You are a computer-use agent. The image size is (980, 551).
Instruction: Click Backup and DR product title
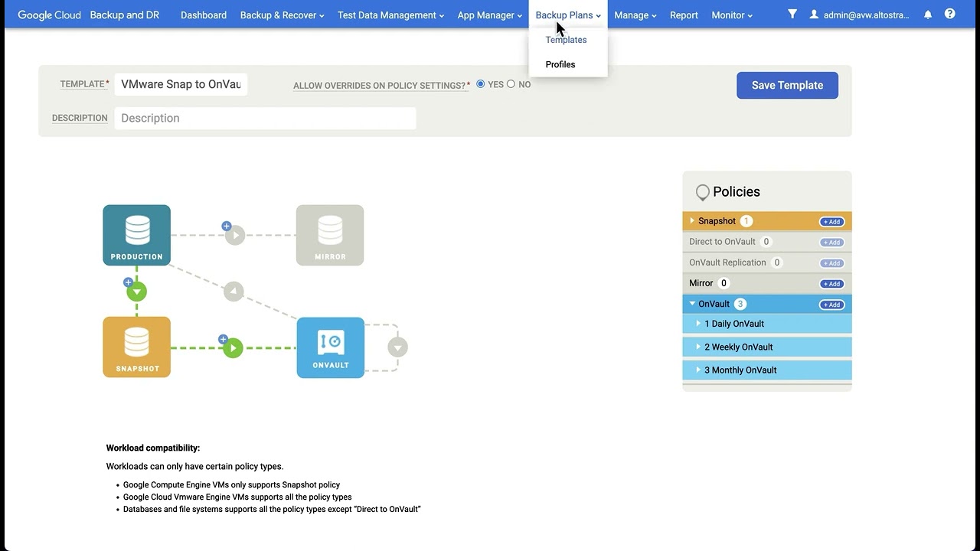point(125,15)
